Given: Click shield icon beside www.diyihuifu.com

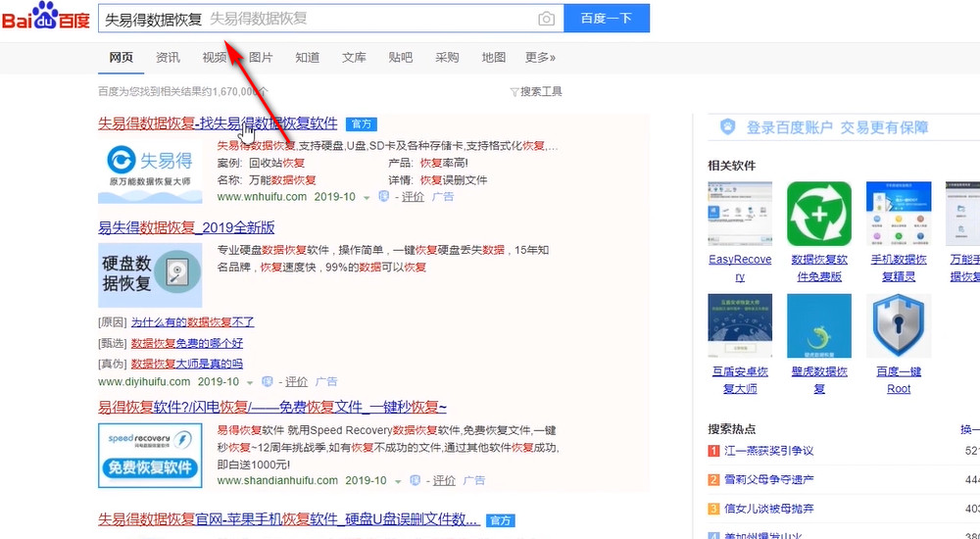Looking at the screenshot, I should 268,381.
